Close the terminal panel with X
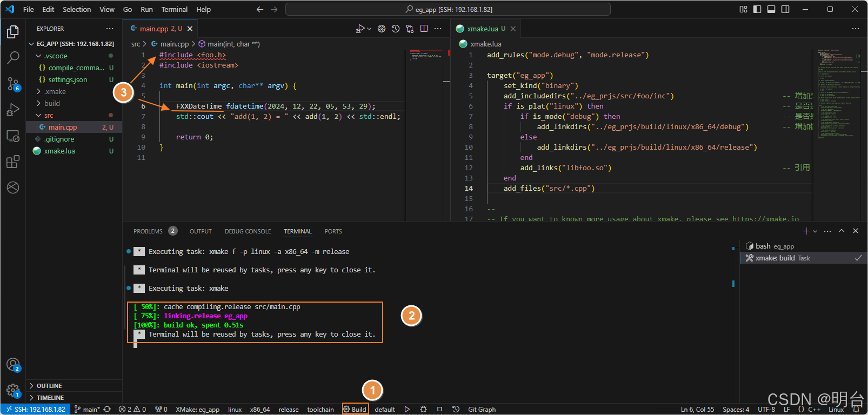This screenshot has width=868, height=415. (x=856, y=231)
